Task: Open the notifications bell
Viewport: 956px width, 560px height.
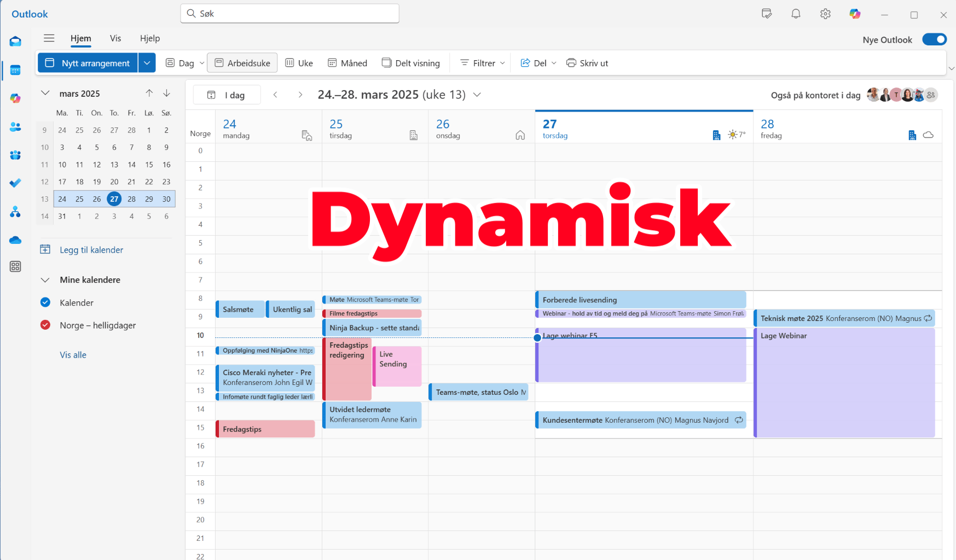Action: (x=796, y=14)
